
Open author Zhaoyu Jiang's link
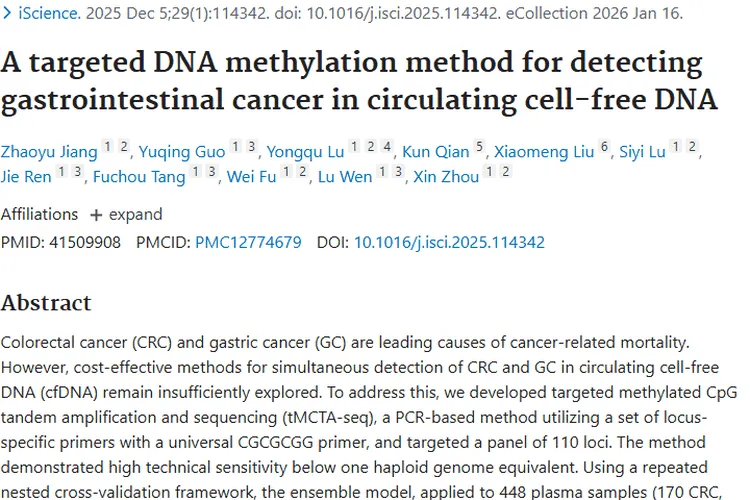(x=49, y=152)
